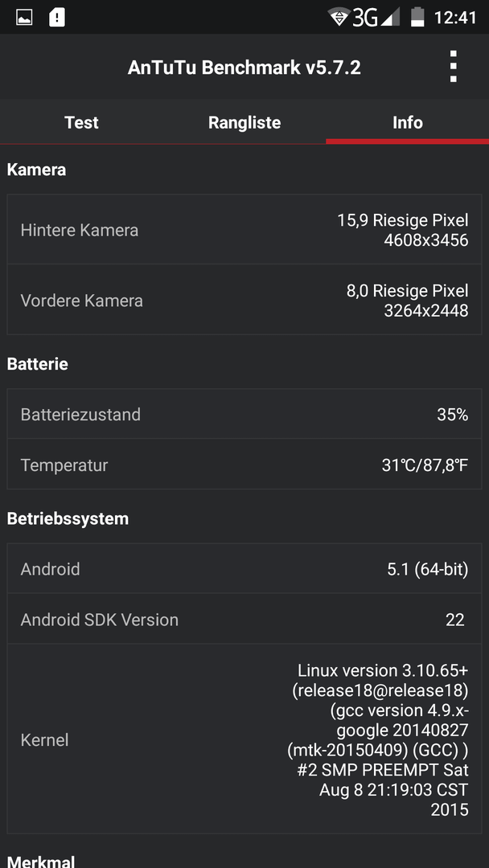Tap the image notification icon

pyautogui.click(x=24, y=17)
